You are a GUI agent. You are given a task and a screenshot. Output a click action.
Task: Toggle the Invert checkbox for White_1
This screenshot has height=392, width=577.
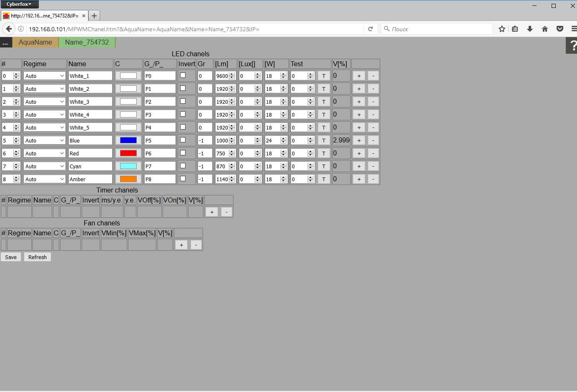[x=183, y=75]
